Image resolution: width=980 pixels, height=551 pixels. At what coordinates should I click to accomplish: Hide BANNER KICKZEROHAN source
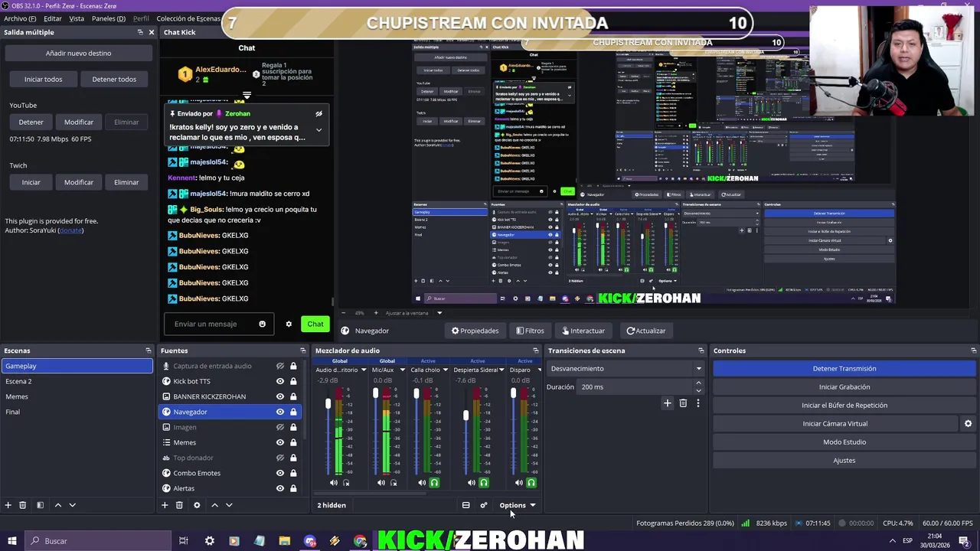[x=280, y=396]
